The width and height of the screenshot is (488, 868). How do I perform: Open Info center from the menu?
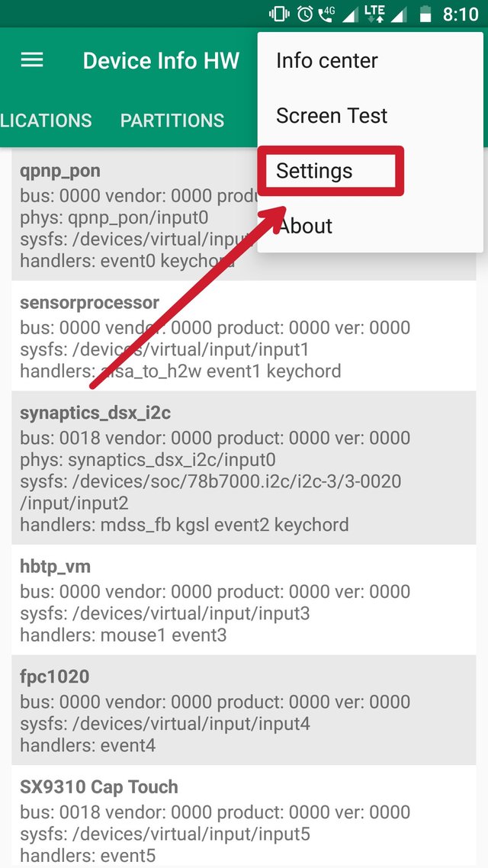point(326,61)
